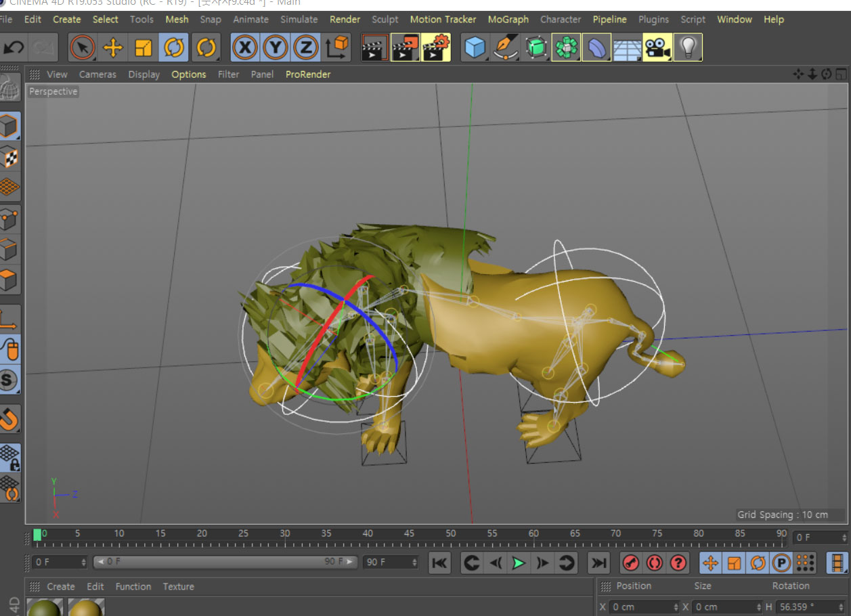Open the Motion Tracker menu
This screenshot has height=616, width=851.
(x=443, y=20)
